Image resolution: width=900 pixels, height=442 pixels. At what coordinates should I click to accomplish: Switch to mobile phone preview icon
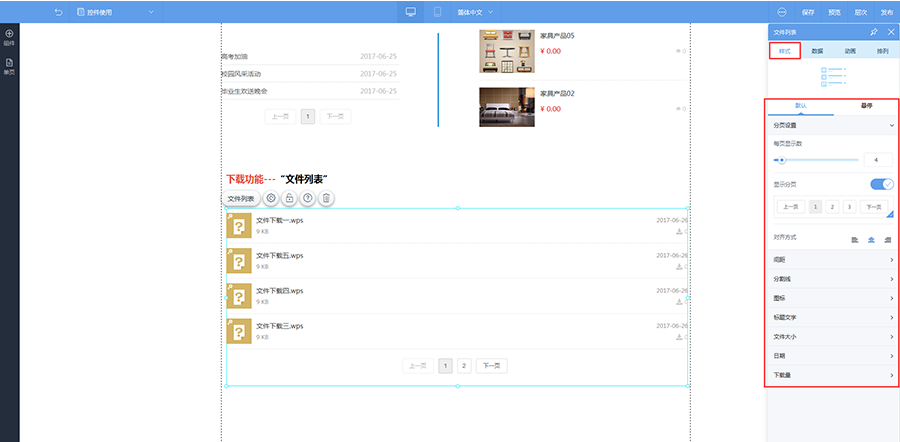click(437, 11)
